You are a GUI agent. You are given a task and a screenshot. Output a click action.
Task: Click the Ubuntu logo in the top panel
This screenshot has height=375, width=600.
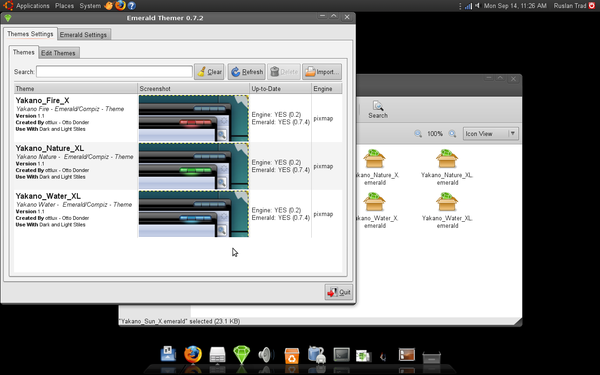click(8, 6)
